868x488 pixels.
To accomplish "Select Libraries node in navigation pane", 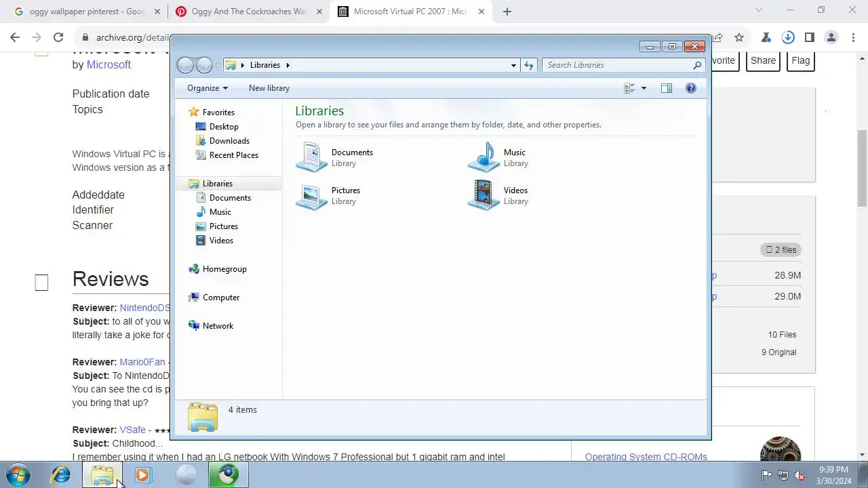I will (217, 184).
